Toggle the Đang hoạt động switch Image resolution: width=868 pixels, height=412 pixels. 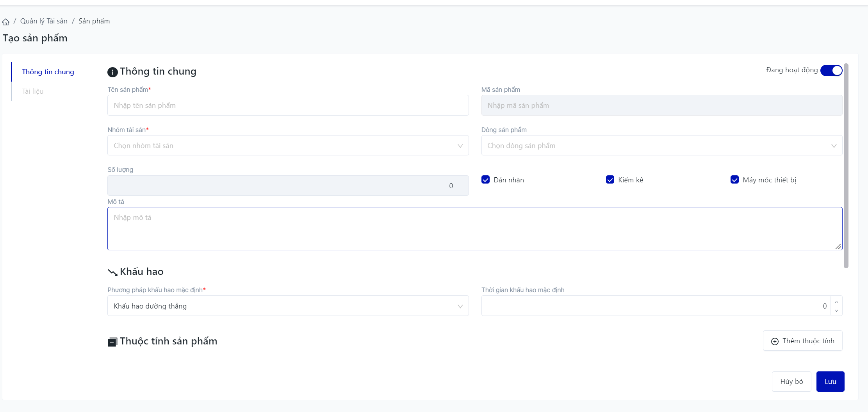pos(831,70)
